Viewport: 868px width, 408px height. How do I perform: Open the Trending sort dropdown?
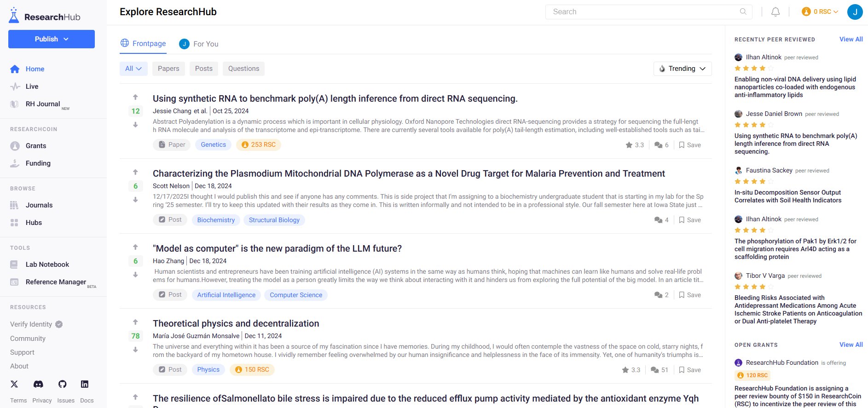click(683, 69)
